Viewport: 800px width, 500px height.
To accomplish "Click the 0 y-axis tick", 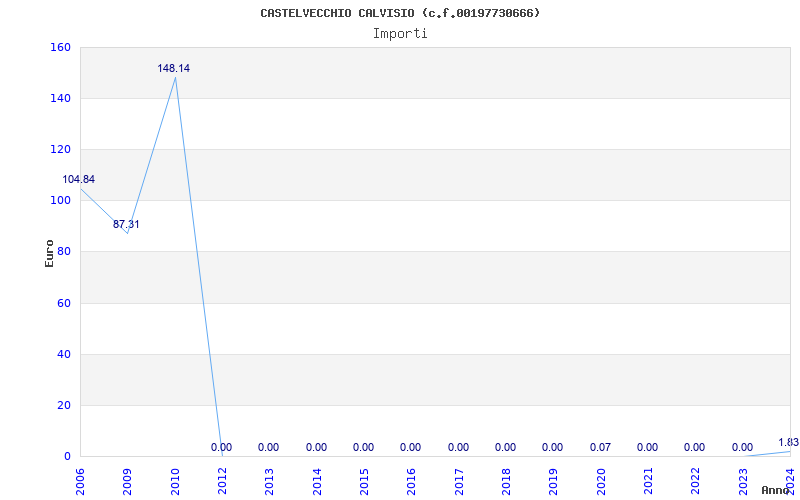I will (x=67, y=456).
